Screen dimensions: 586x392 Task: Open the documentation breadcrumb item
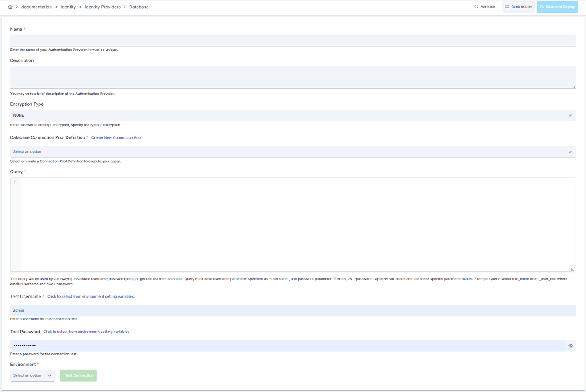[37, 7]
